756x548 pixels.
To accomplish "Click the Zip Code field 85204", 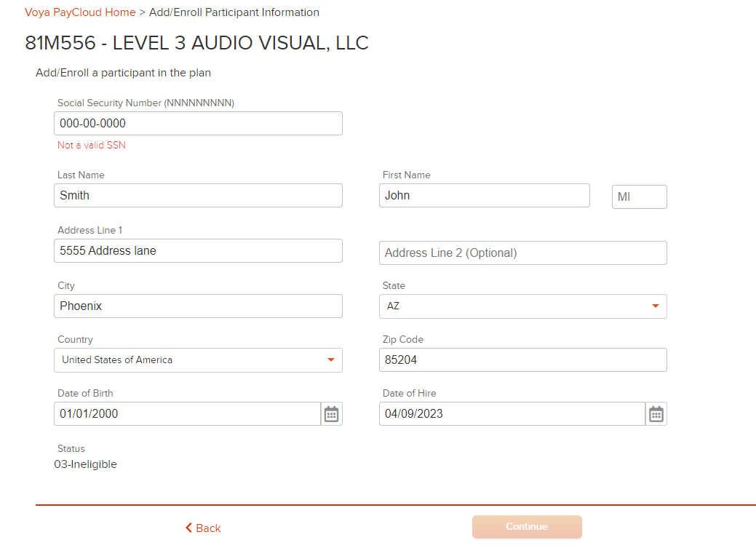I will [x=522, y=360].
